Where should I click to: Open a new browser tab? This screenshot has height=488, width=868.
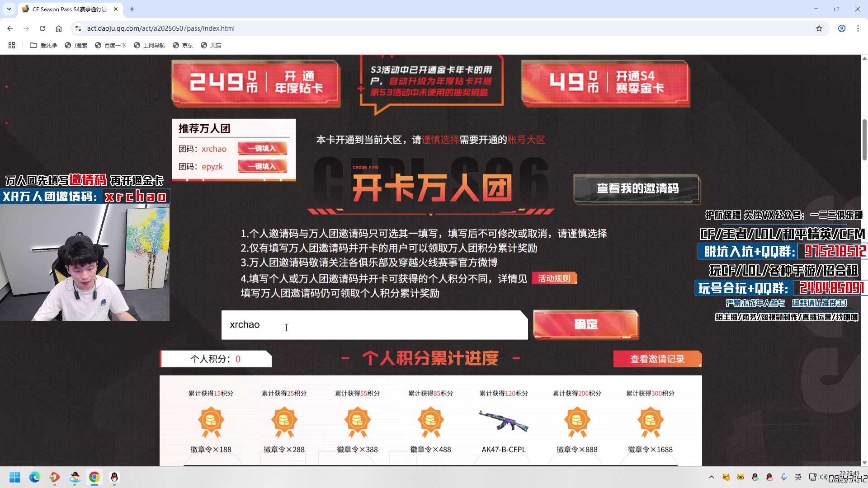coord(132,9)
